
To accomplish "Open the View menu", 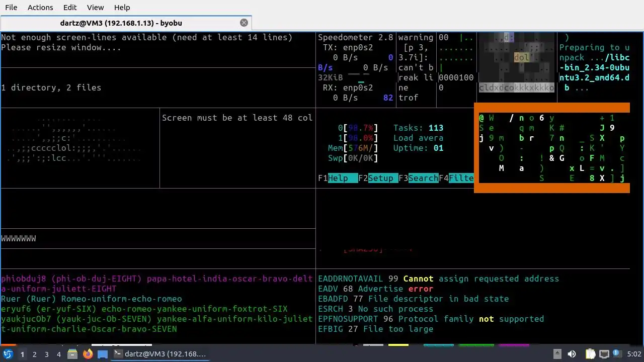I will pyautogui.click(x=95, y=8).
